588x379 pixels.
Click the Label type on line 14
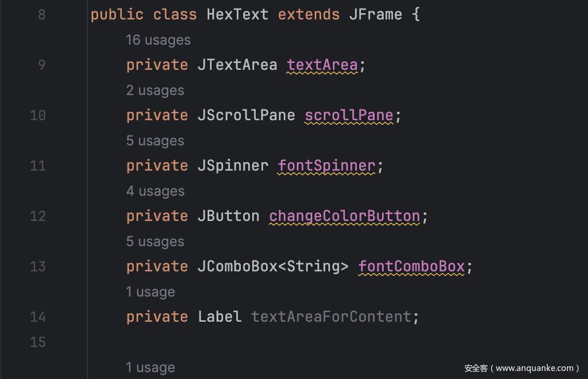pyautogui.click(x=220, y=317)
